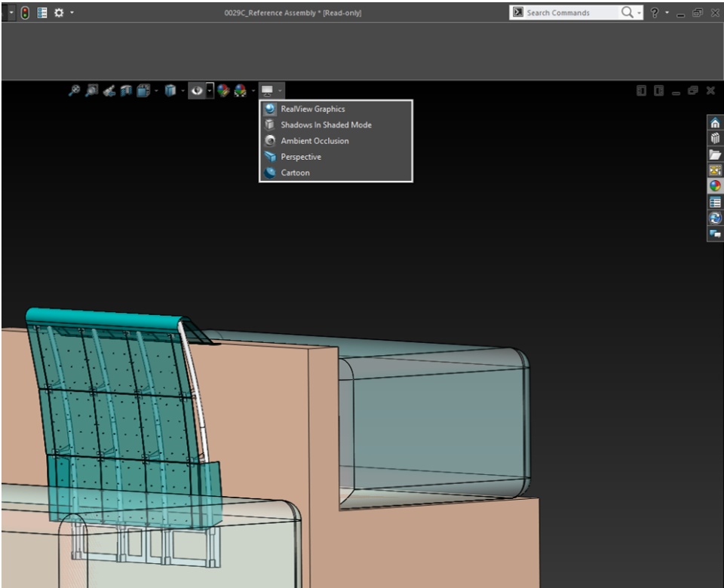
Task: Open the Design Library pane
Action: [715, 139]
